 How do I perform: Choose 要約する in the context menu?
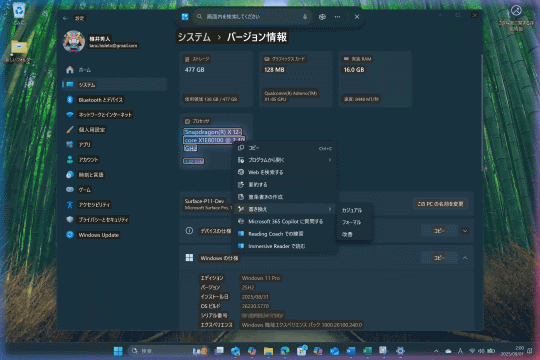(284, 185)
